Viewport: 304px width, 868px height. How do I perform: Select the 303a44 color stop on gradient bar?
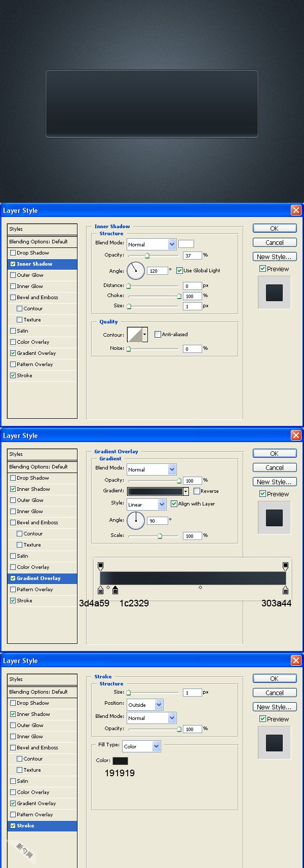[285, 590]
